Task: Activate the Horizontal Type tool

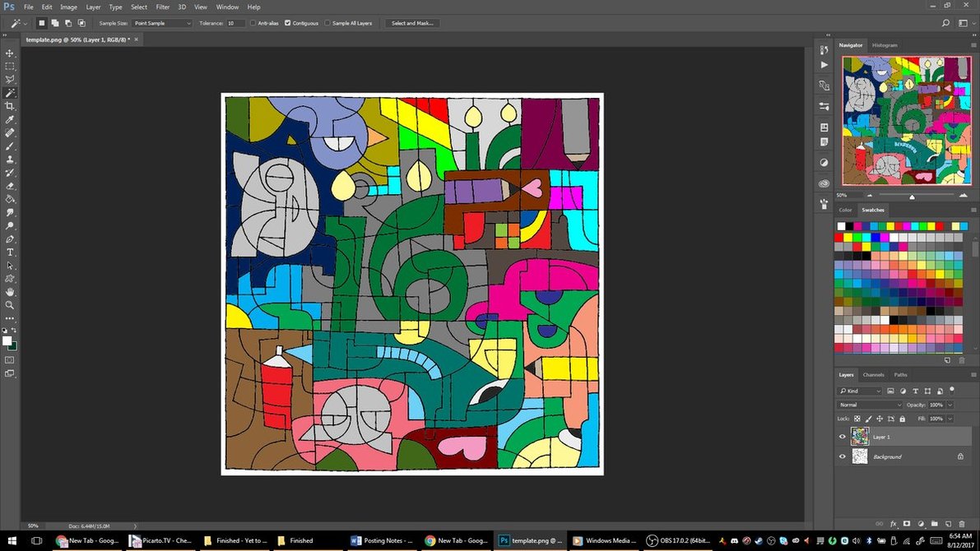Action: (x=10, y=252)
